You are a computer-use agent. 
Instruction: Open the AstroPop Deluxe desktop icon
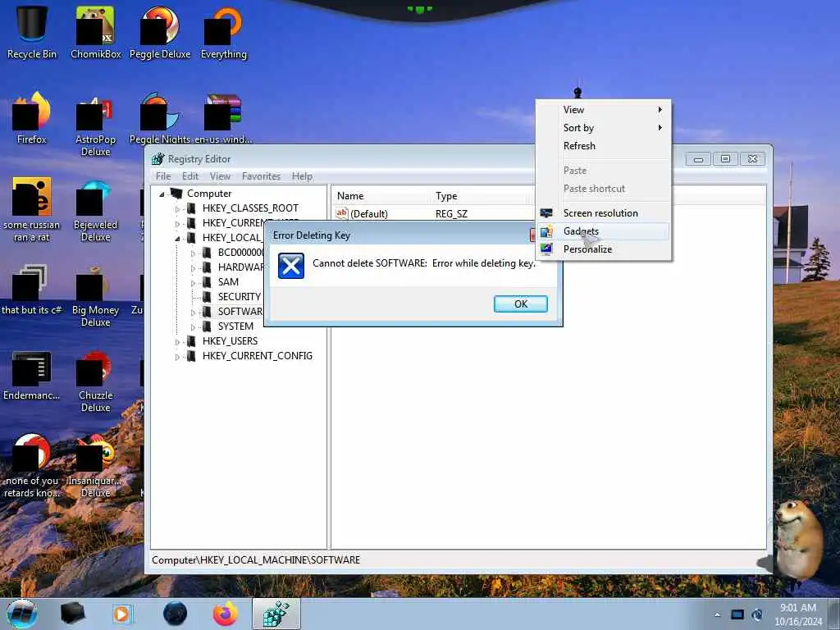point(95,125)
